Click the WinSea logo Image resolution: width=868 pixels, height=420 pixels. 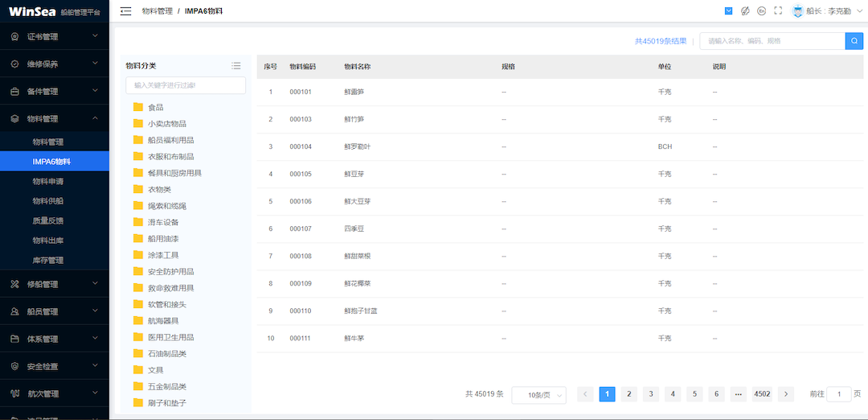coord(33,11)
